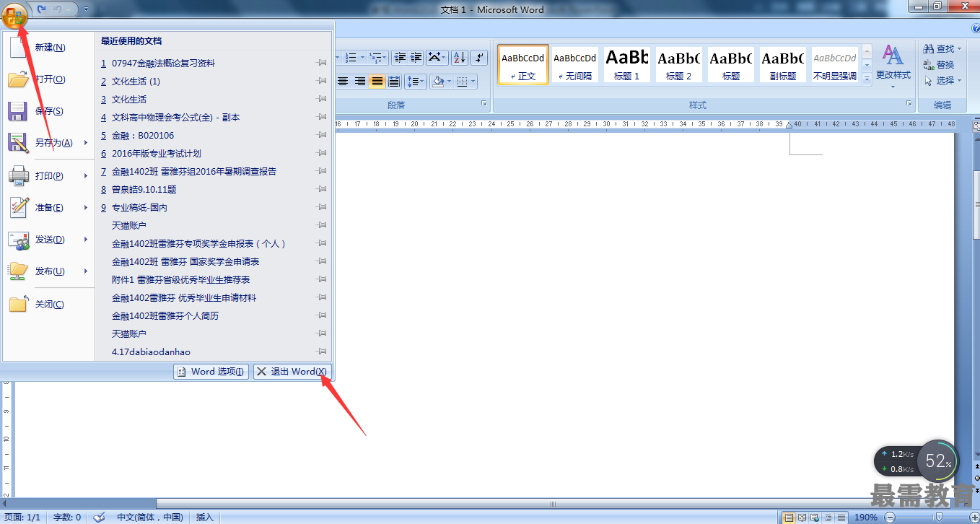The height and width of the screenshot is (524, 980).
Task: Switch to full screen reading view icon
Action: coord(802,517)
